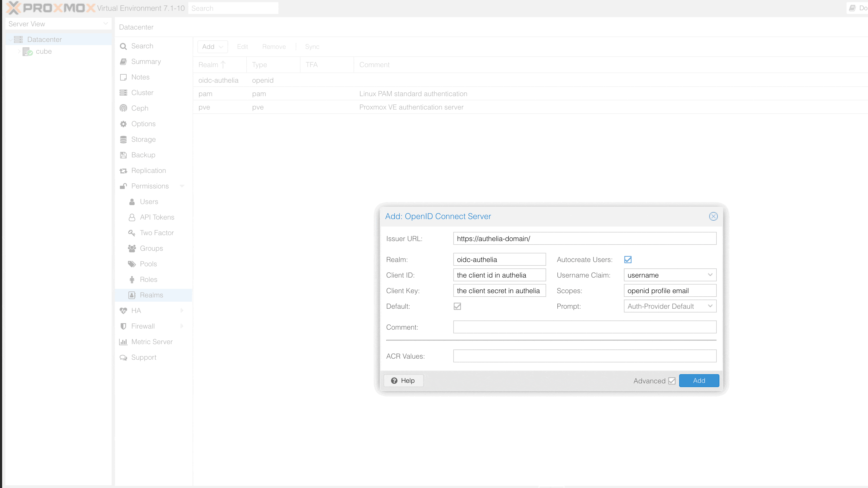Open Pools via tags icon
Viewport: 868px width, 488px height.
pyautogui.click(x=132, y=264)
